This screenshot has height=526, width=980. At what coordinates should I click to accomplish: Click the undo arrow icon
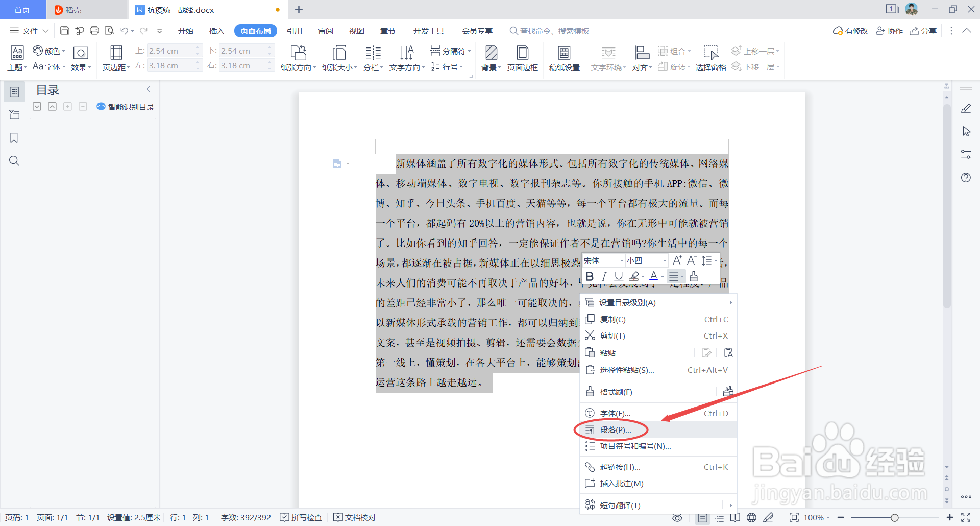tap(125, 31)
